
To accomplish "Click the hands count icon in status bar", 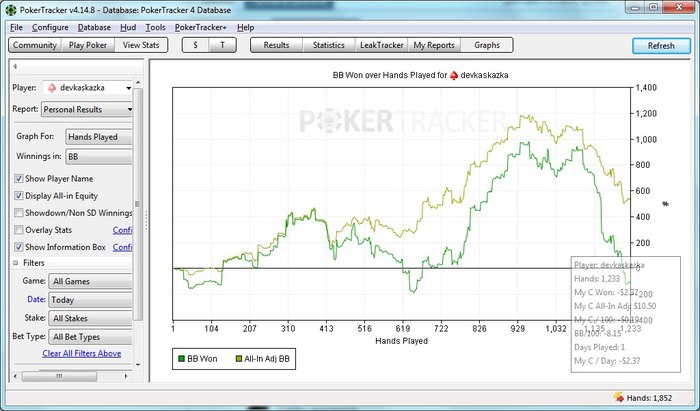I will point(618,397).
